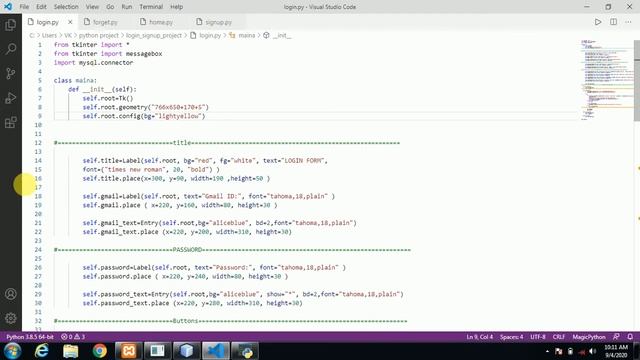Click line number 14 in gutter
The height and width of the screenshot is (360, 640).
[x=38, y=160]
